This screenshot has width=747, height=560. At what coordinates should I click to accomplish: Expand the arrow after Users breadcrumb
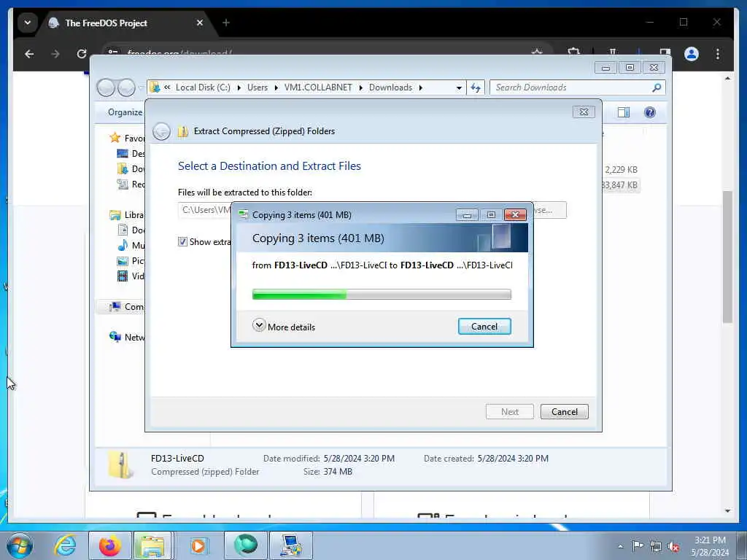276,87
